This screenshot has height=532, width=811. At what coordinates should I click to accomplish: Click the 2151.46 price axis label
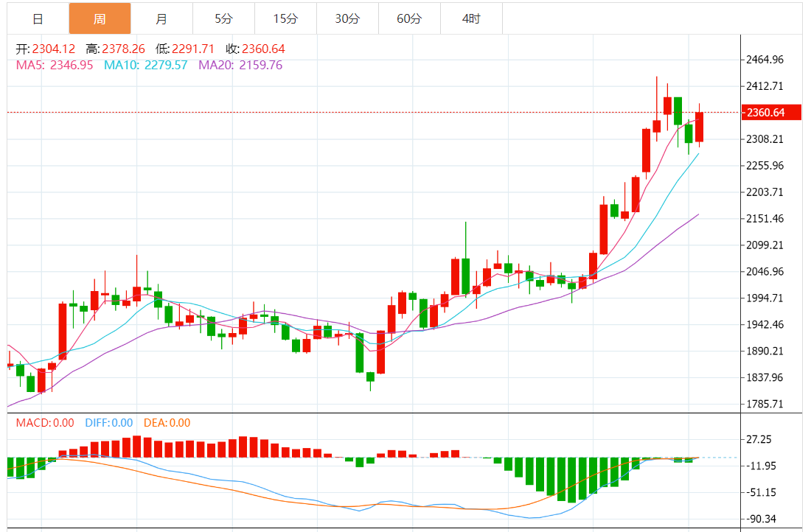(x=765, y=218)
